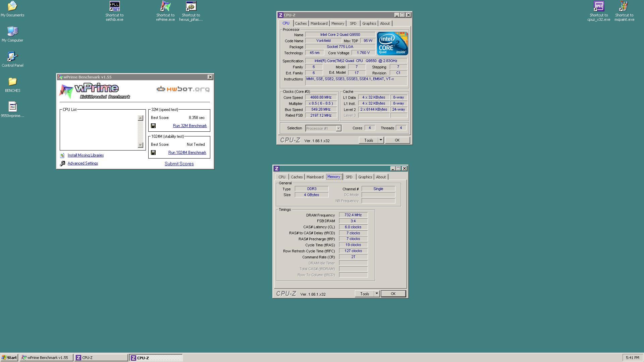Switch to About tab in upper CPU-Z

(x=385, y=23)
